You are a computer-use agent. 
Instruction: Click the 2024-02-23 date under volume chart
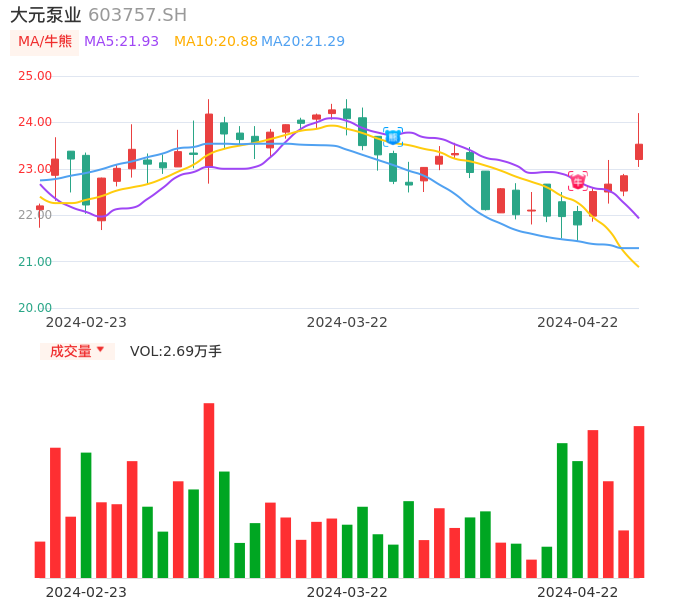point(86,592)
